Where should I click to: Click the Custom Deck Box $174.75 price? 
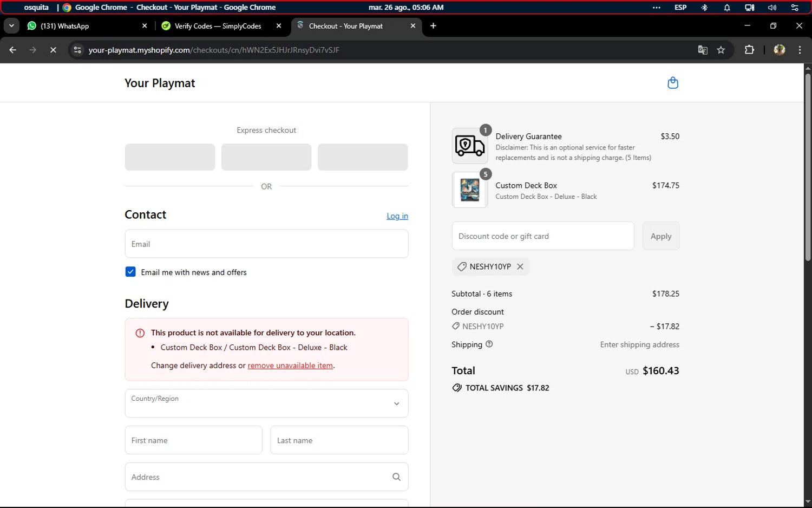(666, 185)
